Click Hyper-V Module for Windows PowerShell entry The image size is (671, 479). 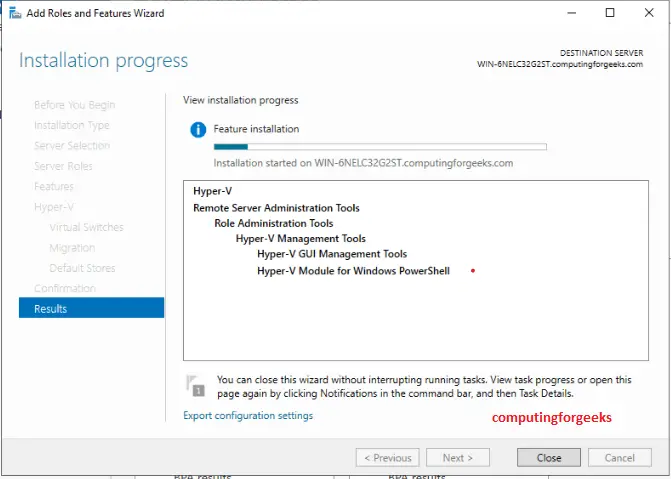(x=353, y=271)
